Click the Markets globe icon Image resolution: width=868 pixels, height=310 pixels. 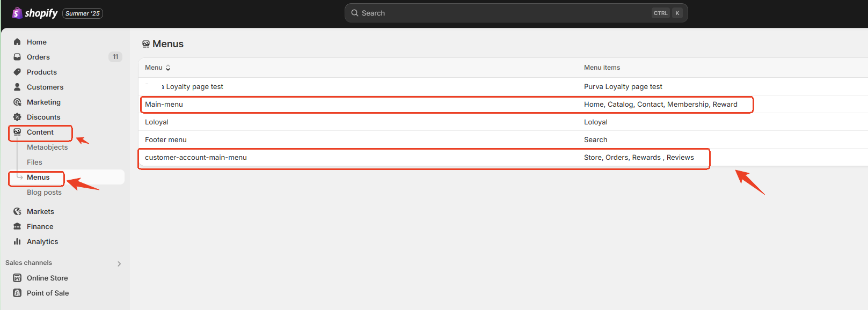click(17, 211)
